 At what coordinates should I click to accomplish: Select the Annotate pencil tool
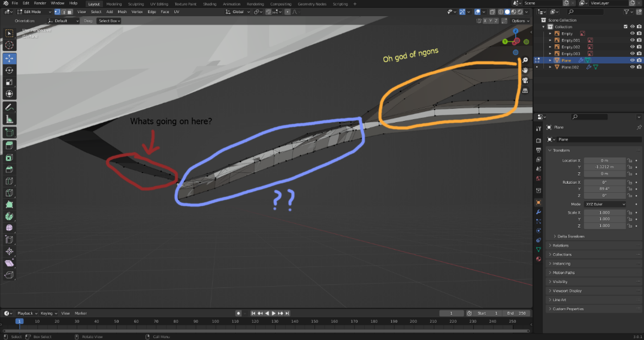(x=9, y=108)
